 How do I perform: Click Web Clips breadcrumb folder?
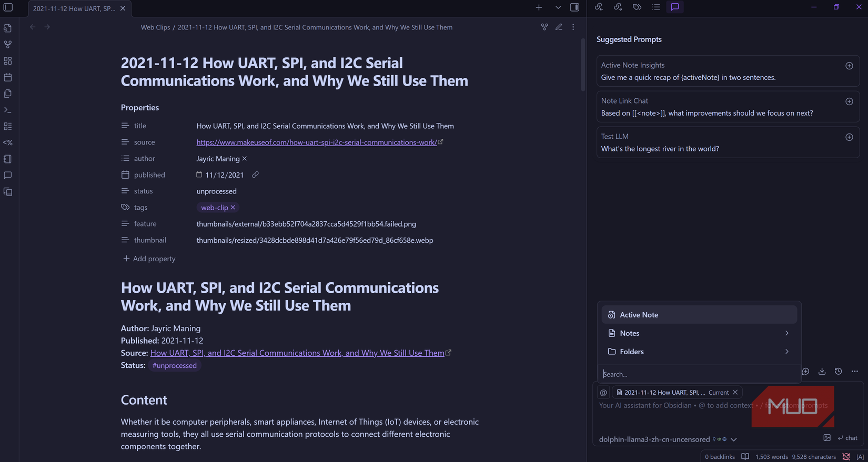(x=155, y=27)
